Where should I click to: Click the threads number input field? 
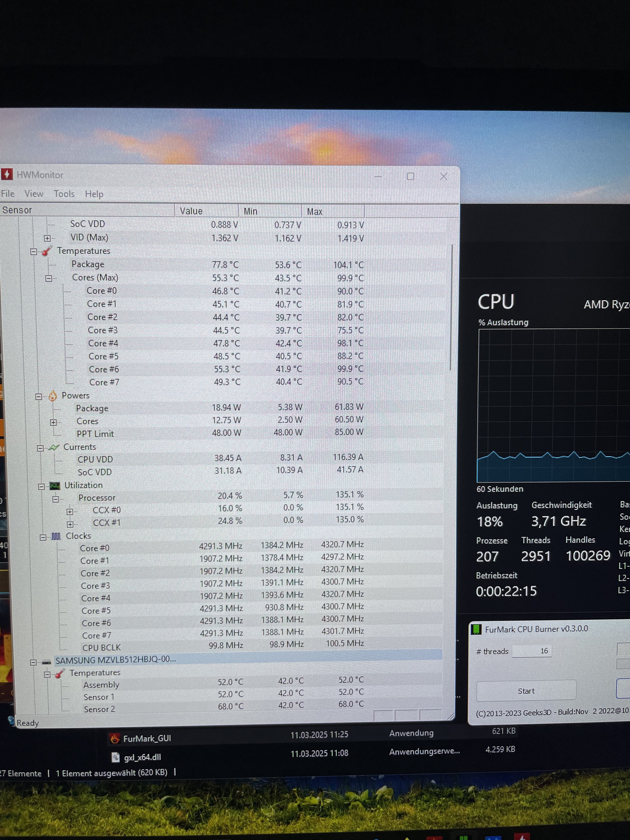531,651
